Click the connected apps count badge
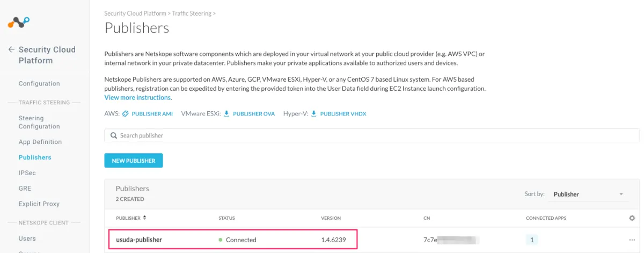The image size is (644, 253). pyautogui.click(x=532, y=240)
